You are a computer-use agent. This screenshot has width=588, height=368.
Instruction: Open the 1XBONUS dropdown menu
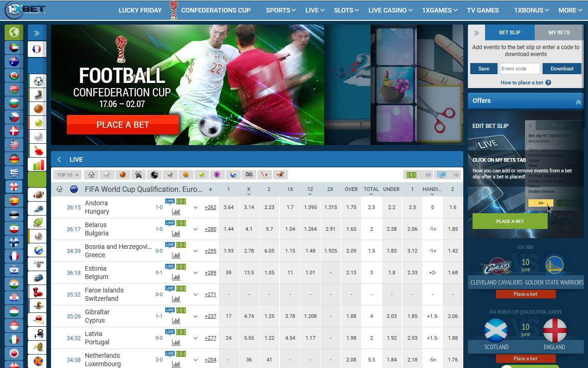tap(531, 10)
